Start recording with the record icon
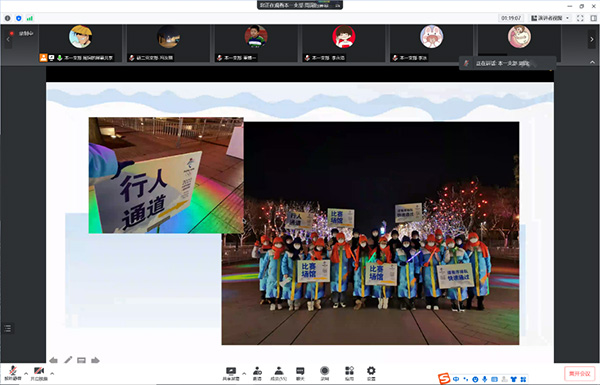This screenshot has height=385, width=600. (324, 373)
